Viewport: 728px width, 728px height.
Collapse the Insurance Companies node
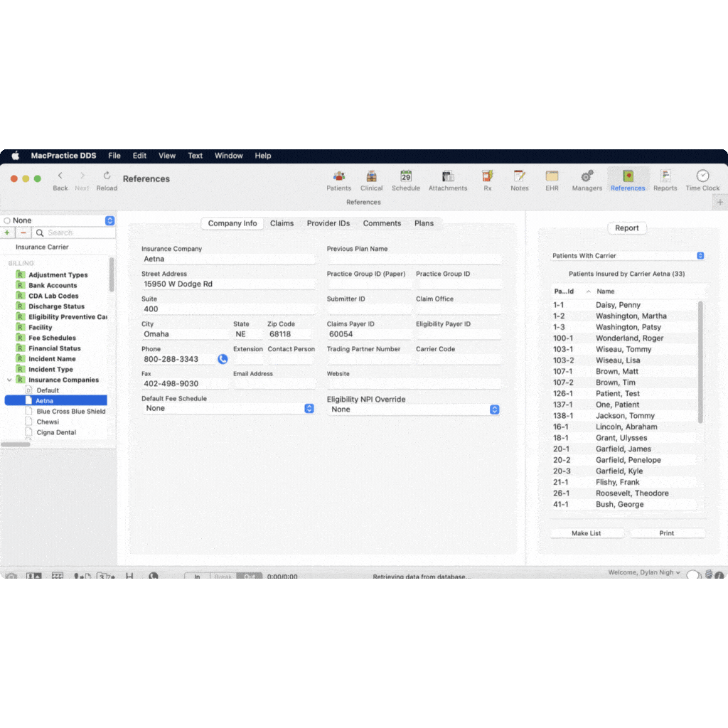coord(9,380)
